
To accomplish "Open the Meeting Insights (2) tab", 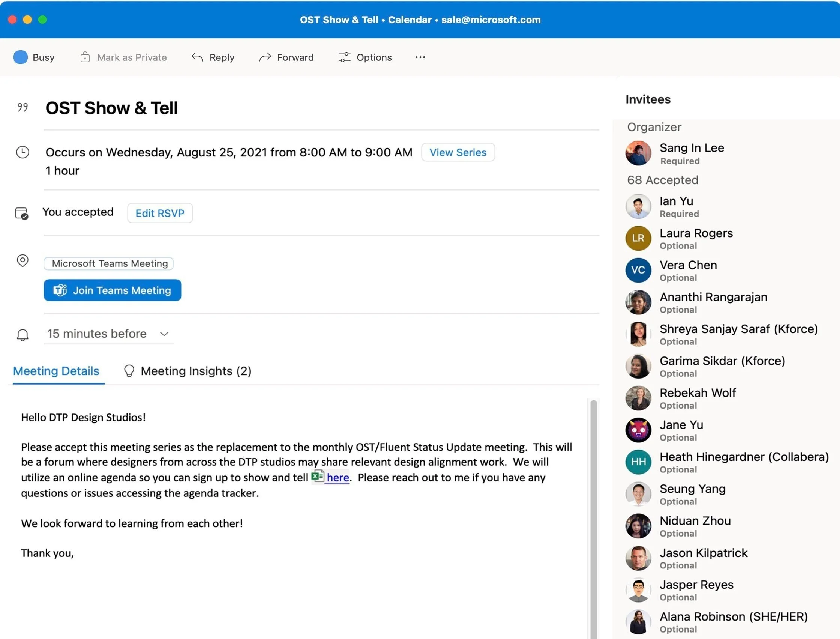I will [195, 371].
